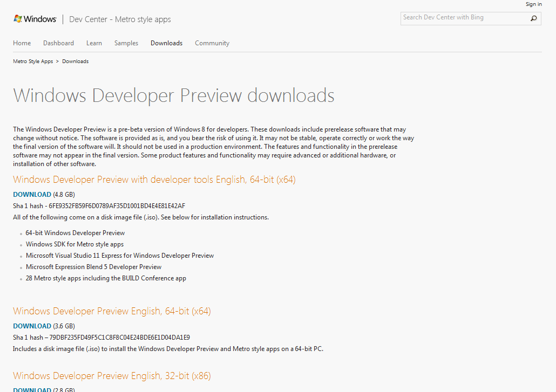Click the Windows SDK for Metro style apps item

click(x=74, y=244)
